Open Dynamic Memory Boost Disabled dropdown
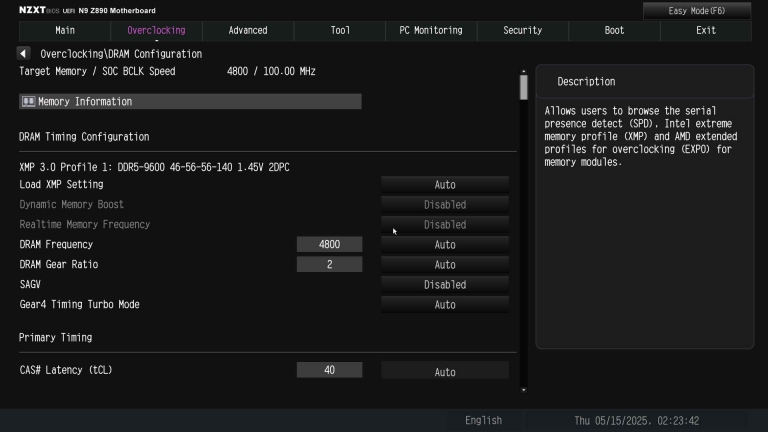This screenshot has height=432, width=768. pyautogui.click(x=445, y=205)
